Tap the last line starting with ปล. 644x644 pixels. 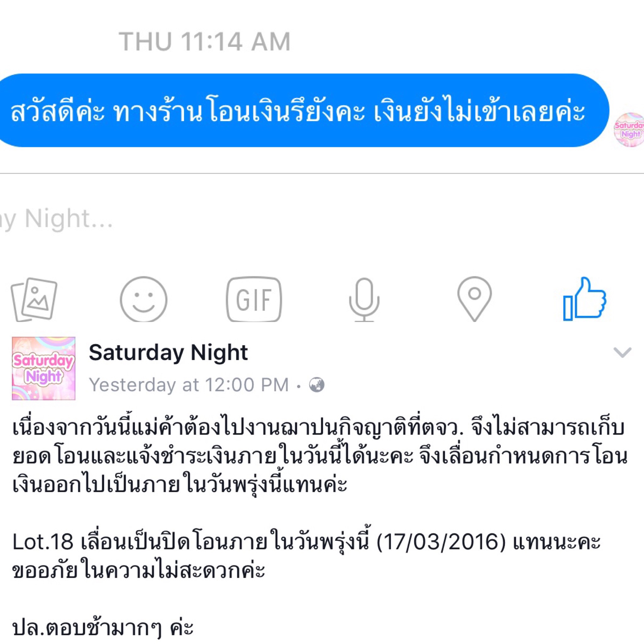coord(103,628)
